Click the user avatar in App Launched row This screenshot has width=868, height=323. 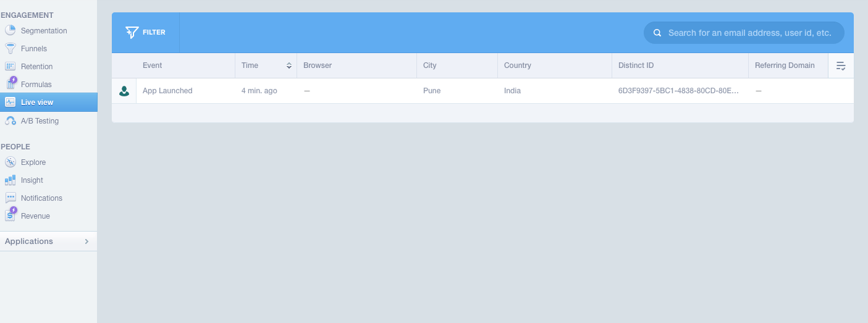(x=124, y=91)
